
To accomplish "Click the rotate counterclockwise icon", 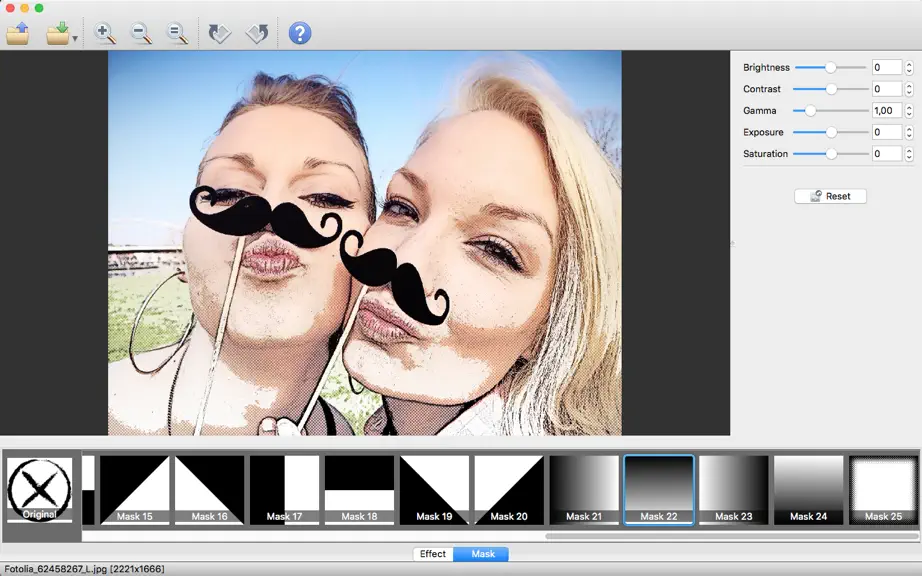I will tap(257, 34).
